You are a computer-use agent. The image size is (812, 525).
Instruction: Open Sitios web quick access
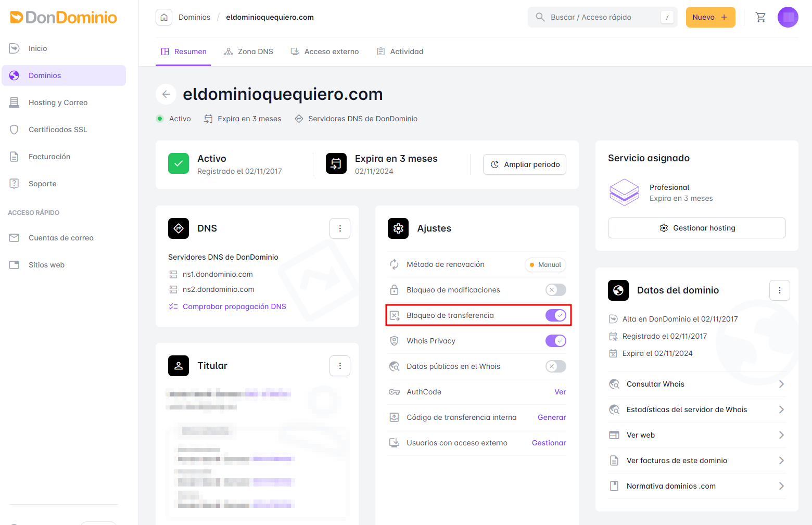point(64,265)
